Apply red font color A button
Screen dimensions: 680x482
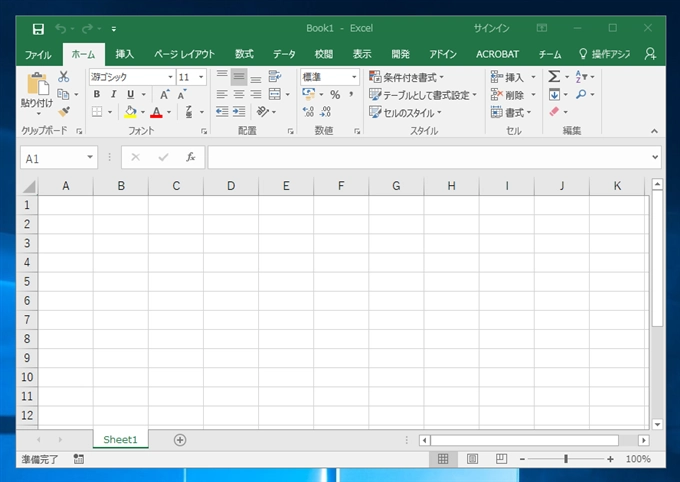[157, 112]
